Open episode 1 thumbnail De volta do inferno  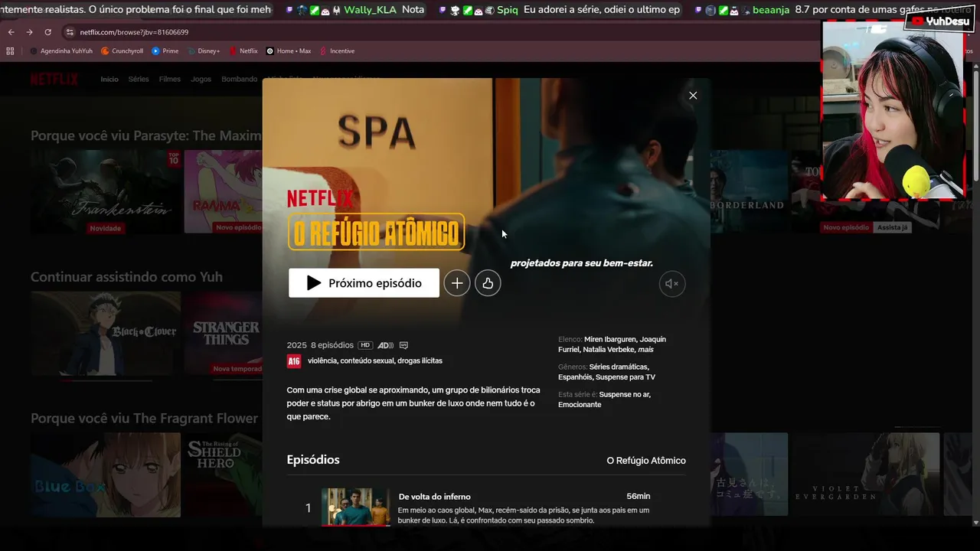[356, 507]
